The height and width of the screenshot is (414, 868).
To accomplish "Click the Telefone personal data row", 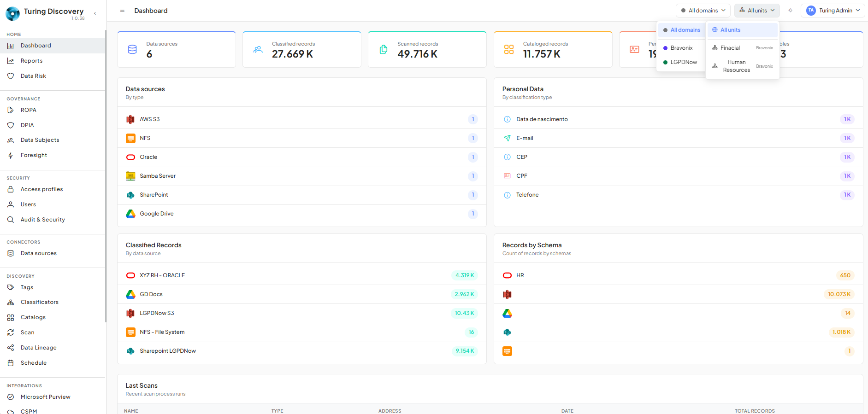I will click(679, 195).
